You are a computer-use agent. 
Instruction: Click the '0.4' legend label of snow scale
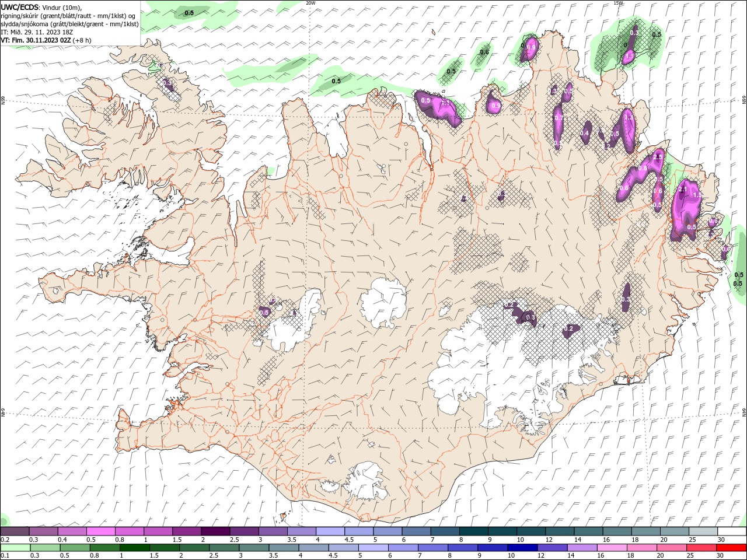point(62,540)
